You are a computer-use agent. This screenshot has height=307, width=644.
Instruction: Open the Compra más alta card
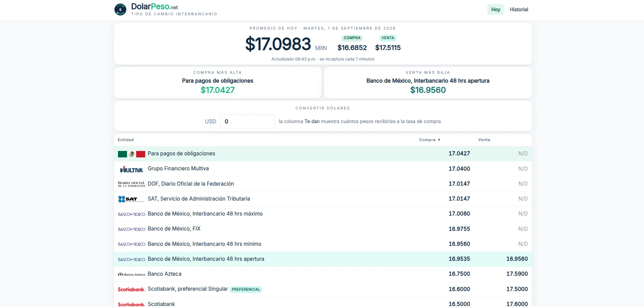coord(218,83)
